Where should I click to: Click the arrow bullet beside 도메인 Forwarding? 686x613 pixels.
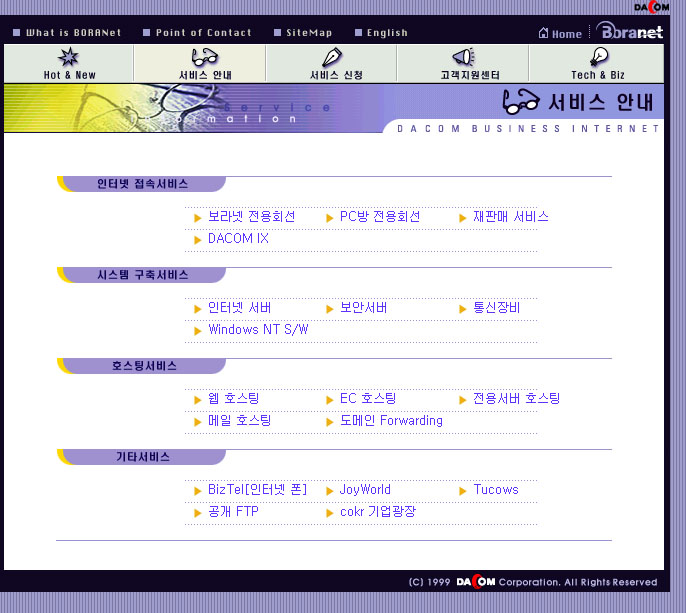coord(329,422)
